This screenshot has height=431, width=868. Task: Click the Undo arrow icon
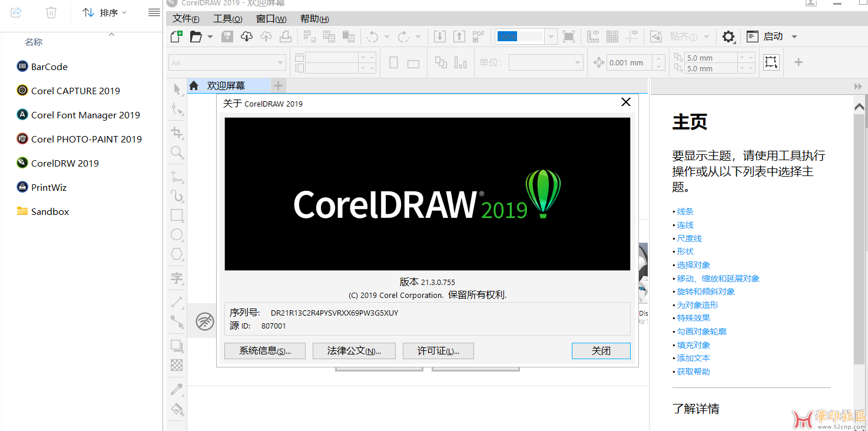(x=372, y=37)
